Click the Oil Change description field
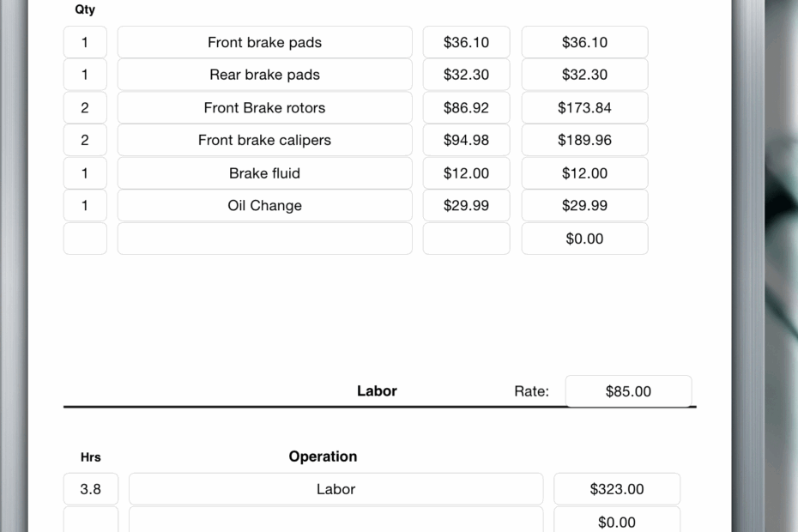 click(264, 205)
